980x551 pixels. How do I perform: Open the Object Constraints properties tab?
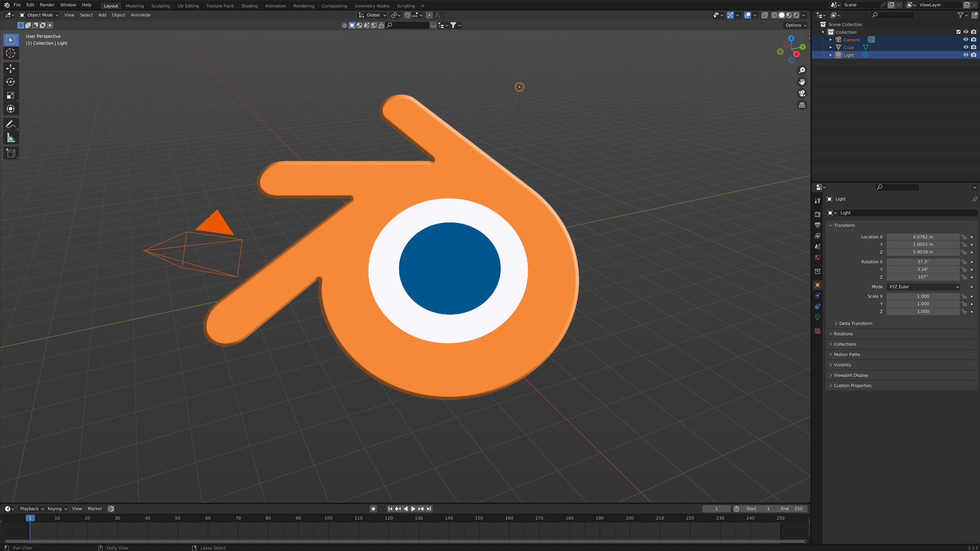tap(817, 307)
